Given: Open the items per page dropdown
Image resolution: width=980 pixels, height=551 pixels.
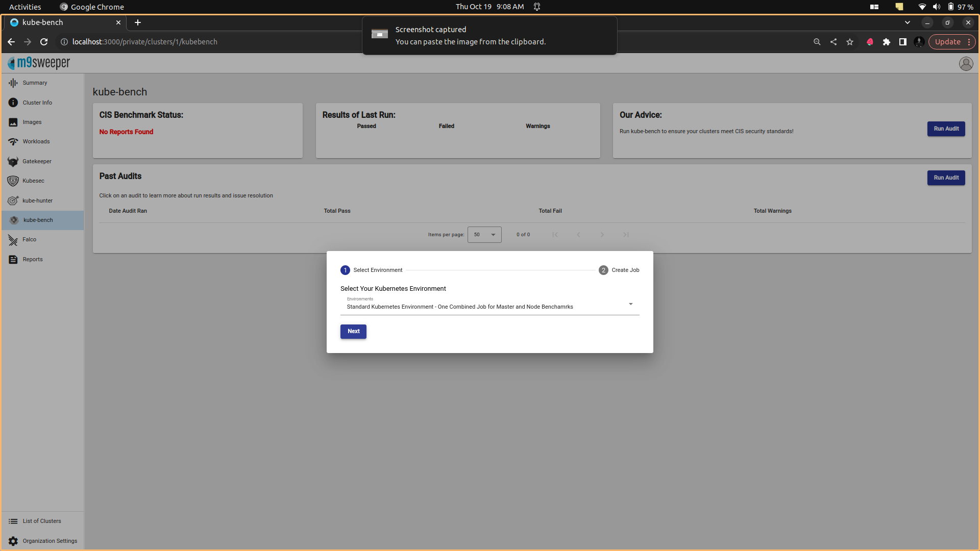Looking at the screenshot, I should pos(484,235).
